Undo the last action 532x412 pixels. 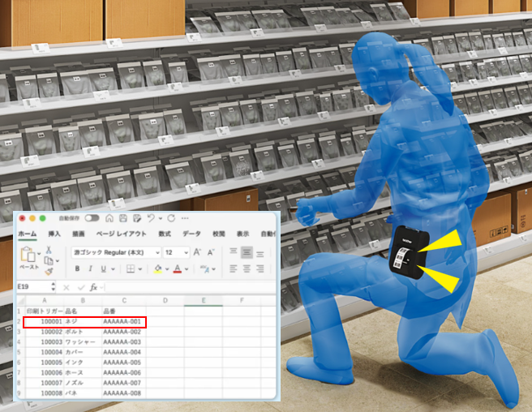point(151,218)
